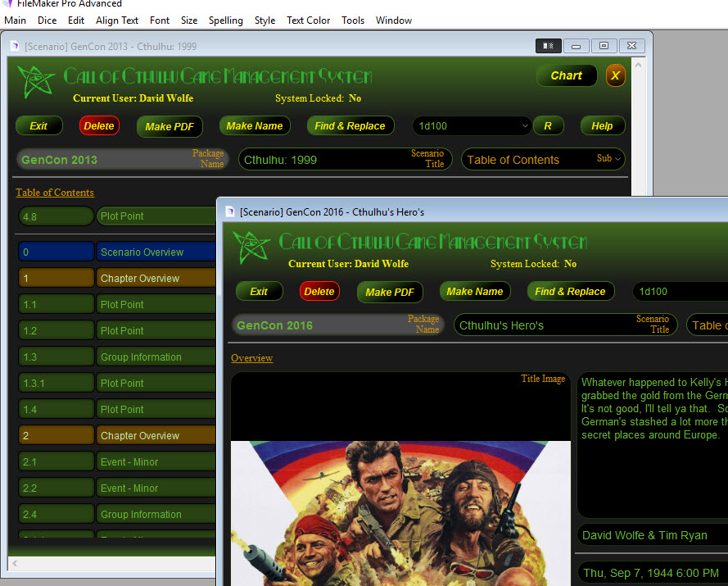This screenshot has width=728, height=586.
Task: Click the Cthulhu: 1999 Scenario Title field
Action: click(x=345, y=159)
